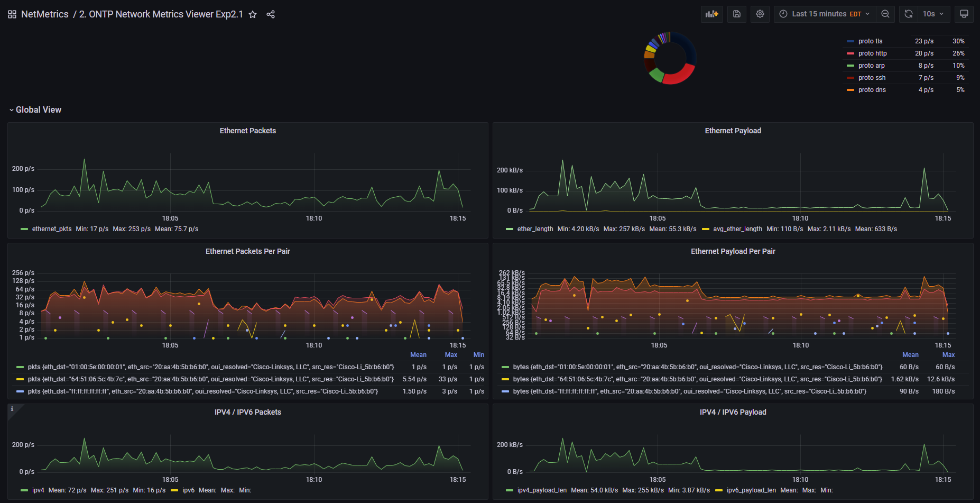980x503 pixels.
Task: Click the protocol donut chart
Action: click(670, 58)
